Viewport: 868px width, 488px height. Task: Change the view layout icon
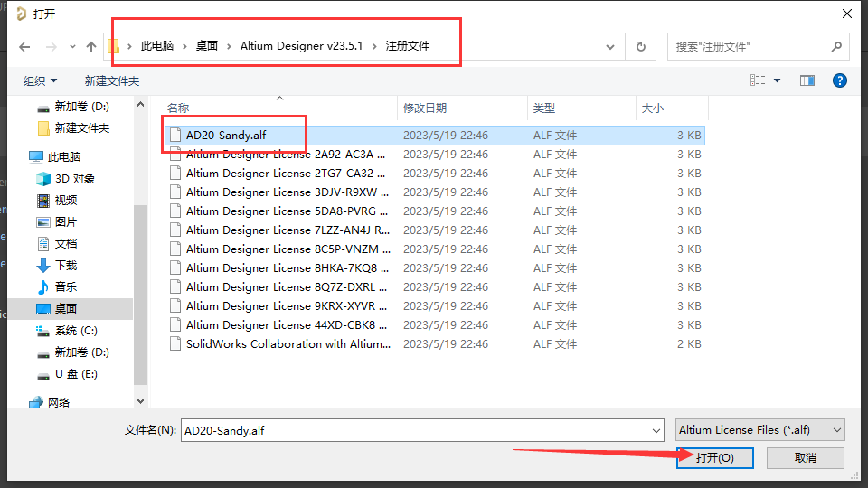coord(758,80)
